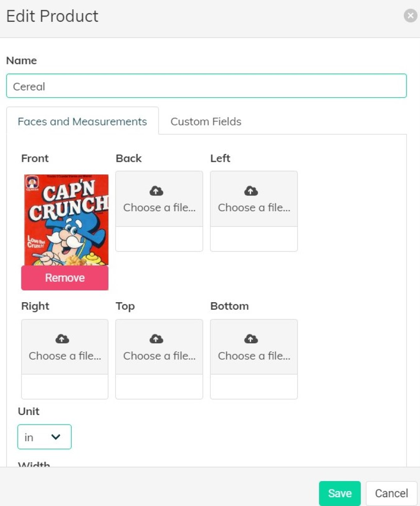
Task: Cancel editing the product
Action: (x=391, y=493)
